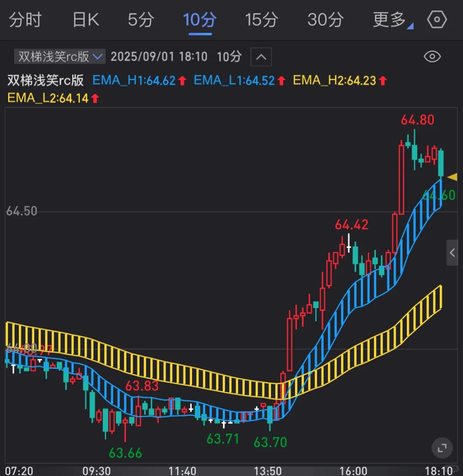Switch to the 日K tab
463x476 pixels.
[x=86, y=20]
